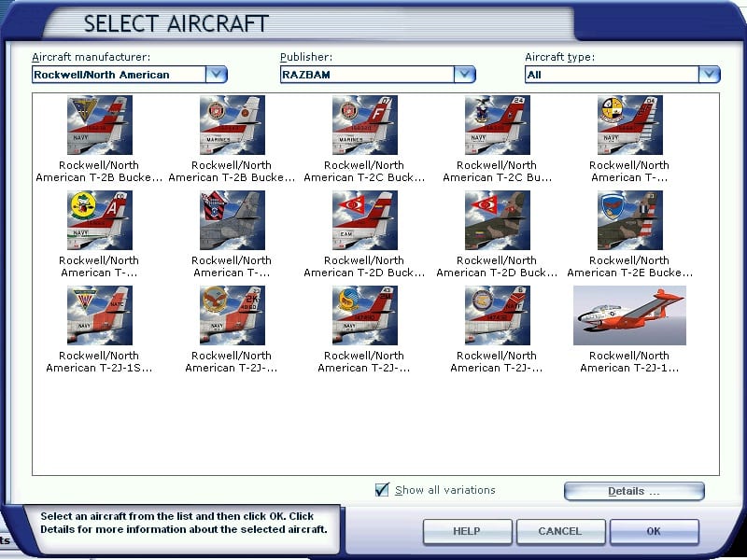Choose the T-2J tail icon marked 2K
The width and height of the screenshot is (747, 560).
click(x=232, y=315)
